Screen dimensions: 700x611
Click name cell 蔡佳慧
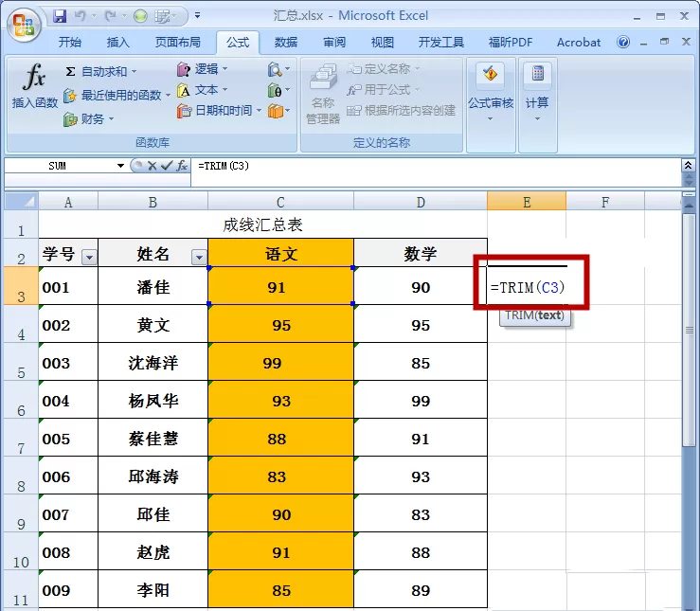(x=153, y=439)
